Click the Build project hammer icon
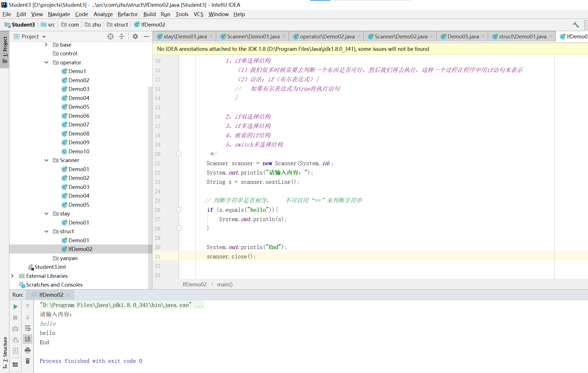Image resolution: width=588 pixels, height=373 pixels. tap(576, 25)
